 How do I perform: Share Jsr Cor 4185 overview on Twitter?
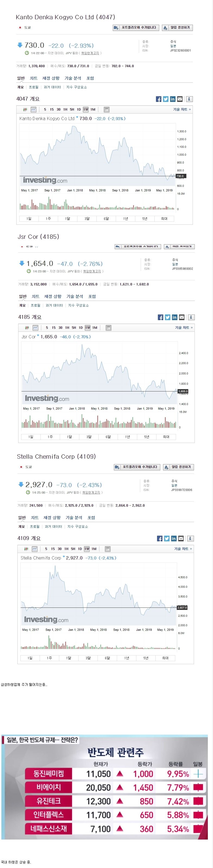tap(167, 317)
